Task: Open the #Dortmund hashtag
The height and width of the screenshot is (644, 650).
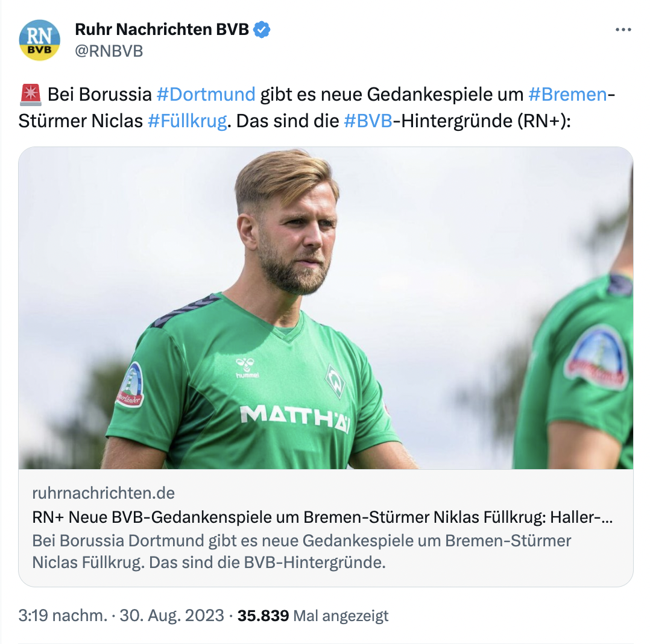Action: [206, 95]
